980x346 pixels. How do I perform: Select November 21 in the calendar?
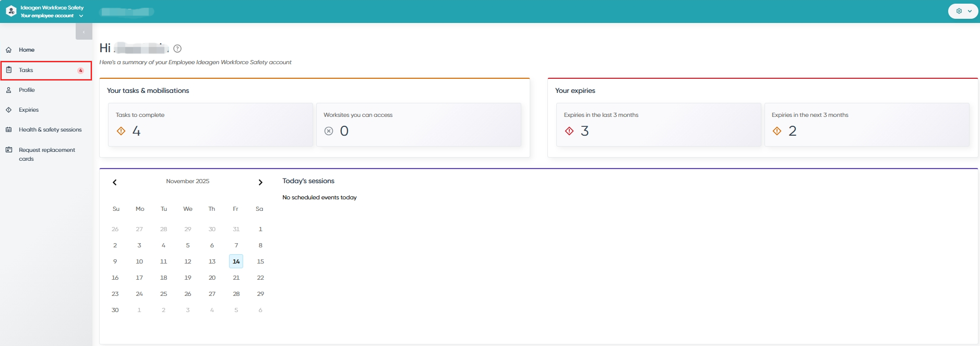click(236, 278)
